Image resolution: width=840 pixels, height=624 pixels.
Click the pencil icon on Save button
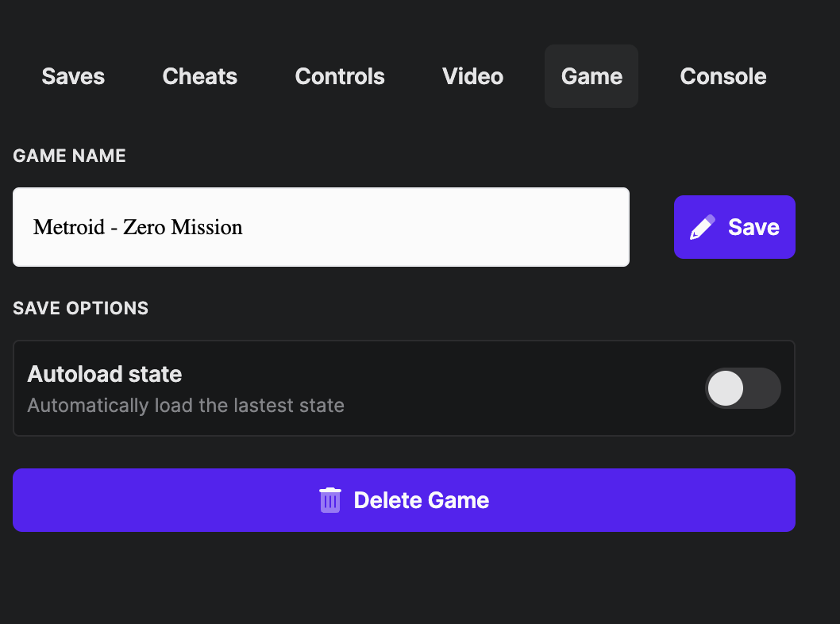click(703, 228)
